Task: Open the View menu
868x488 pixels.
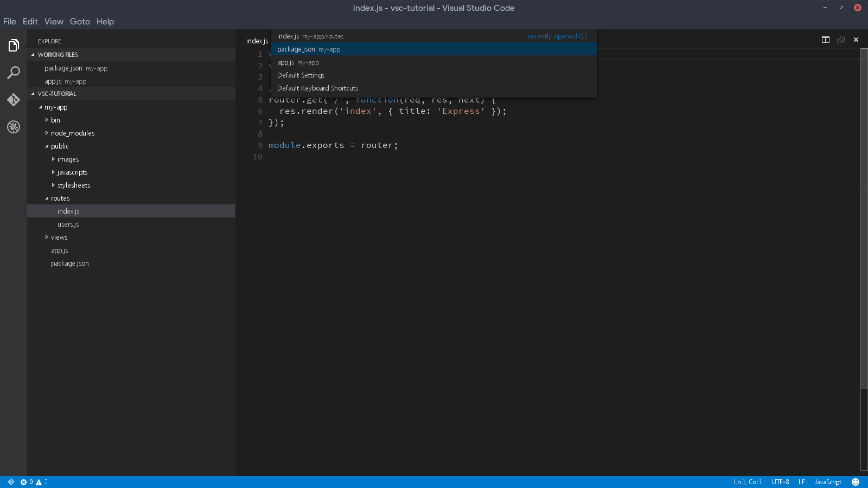Action: [x=54, y=22]
